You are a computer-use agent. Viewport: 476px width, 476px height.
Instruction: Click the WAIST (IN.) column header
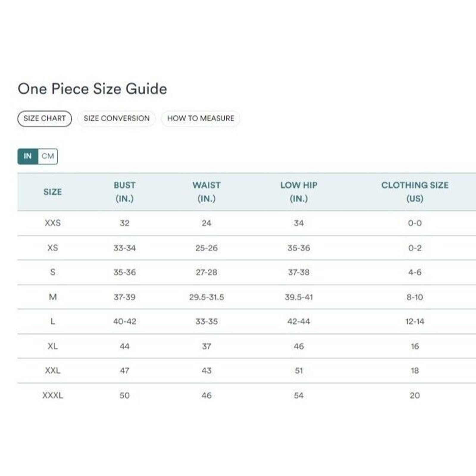[206, 192]
